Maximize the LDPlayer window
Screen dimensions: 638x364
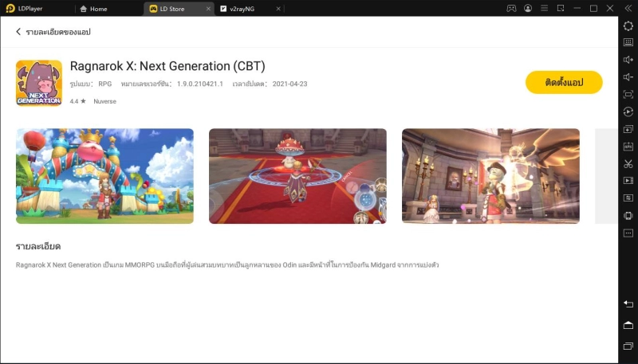(593, 8)
